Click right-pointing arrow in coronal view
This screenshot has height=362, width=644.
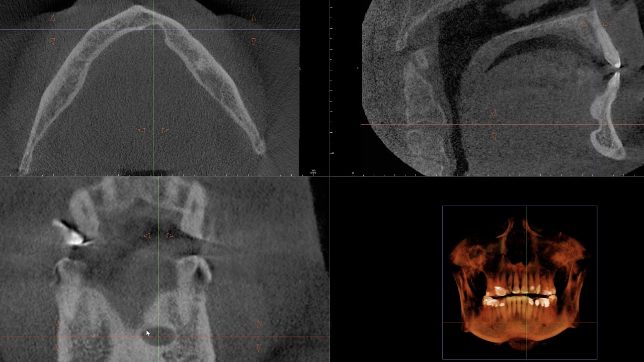[170, 235]
